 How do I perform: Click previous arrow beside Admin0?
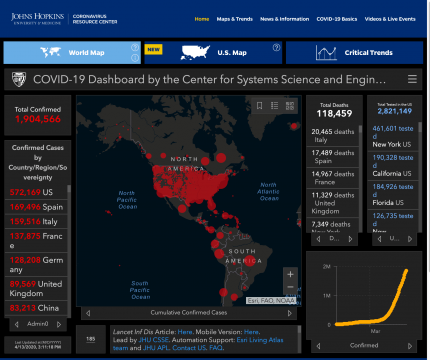[17, 324]
